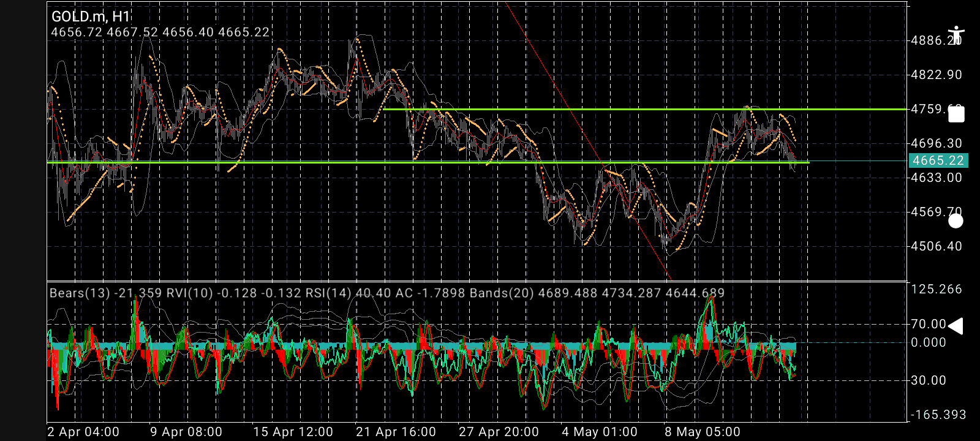
Task: Tap the RSI(14) 40.40 indicator label
Action: click(x=348, y=293)
